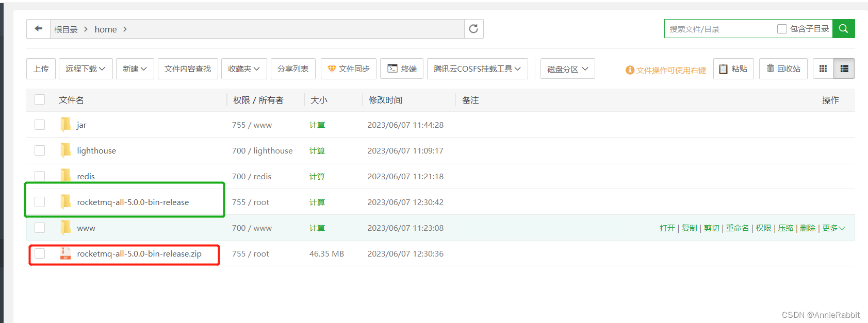Expand the 腾讯云COSFS挂载工具 dropdown
The image size is (868, 323).
[478, 69]
